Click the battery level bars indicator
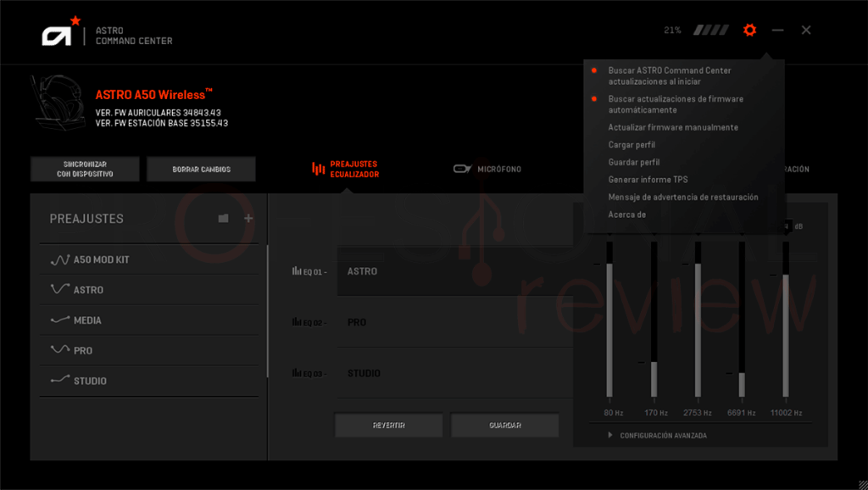The width and height of the screenshot is (868, 490). (x=711, y=30)
